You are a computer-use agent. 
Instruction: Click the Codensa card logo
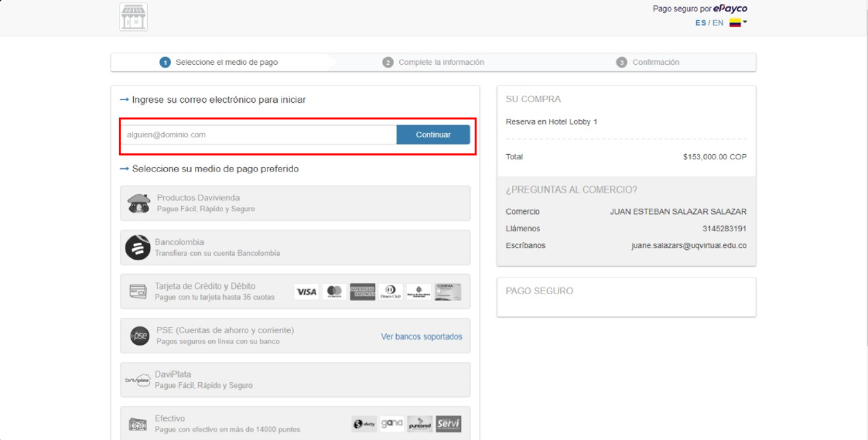(448, 292)
